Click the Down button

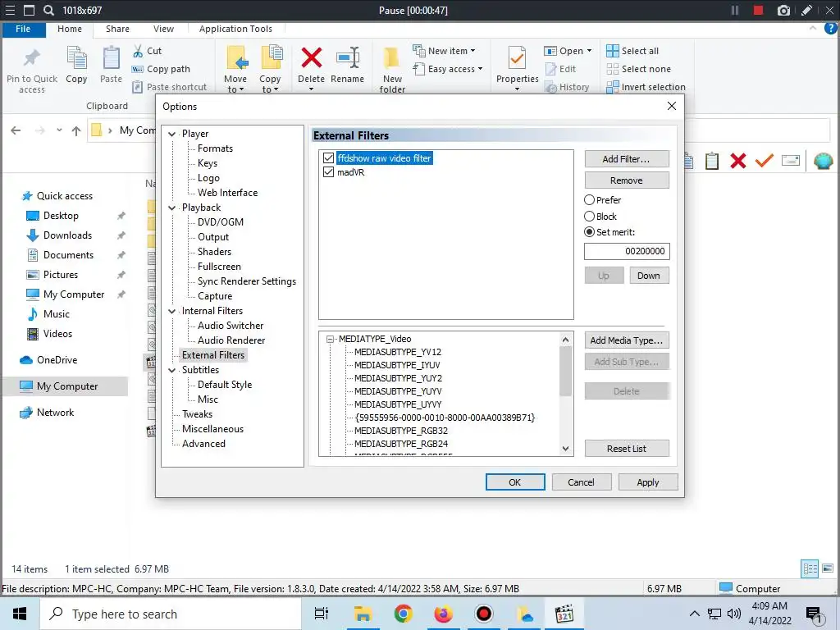pos(649,276)
